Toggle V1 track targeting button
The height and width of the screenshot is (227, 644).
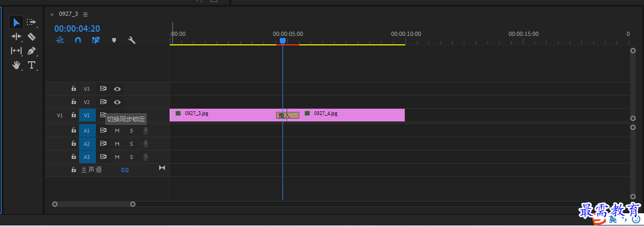[87, 115]
